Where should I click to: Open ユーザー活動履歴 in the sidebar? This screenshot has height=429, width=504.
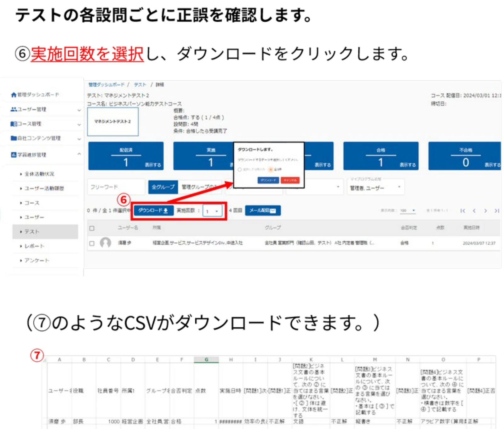click(44, 188)
